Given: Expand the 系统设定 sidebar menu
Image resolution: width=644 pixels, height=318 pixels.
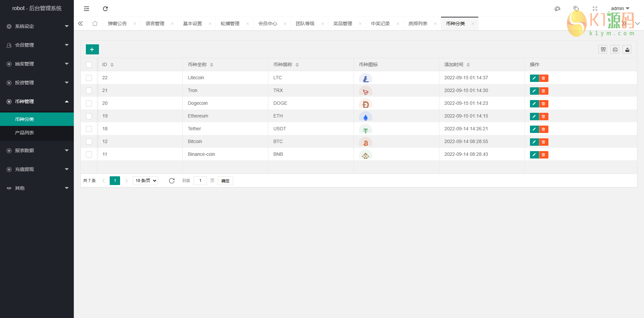Looking at the screenshot, I should 37,26.
